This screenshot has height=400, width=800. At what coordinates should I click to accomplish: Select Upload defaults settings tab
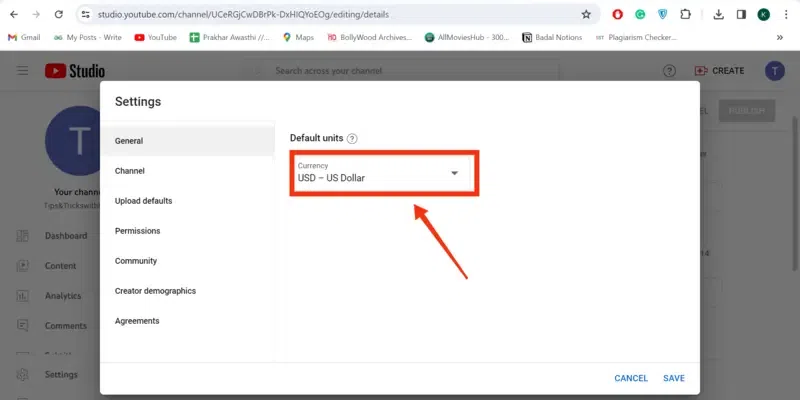[187, 201]
